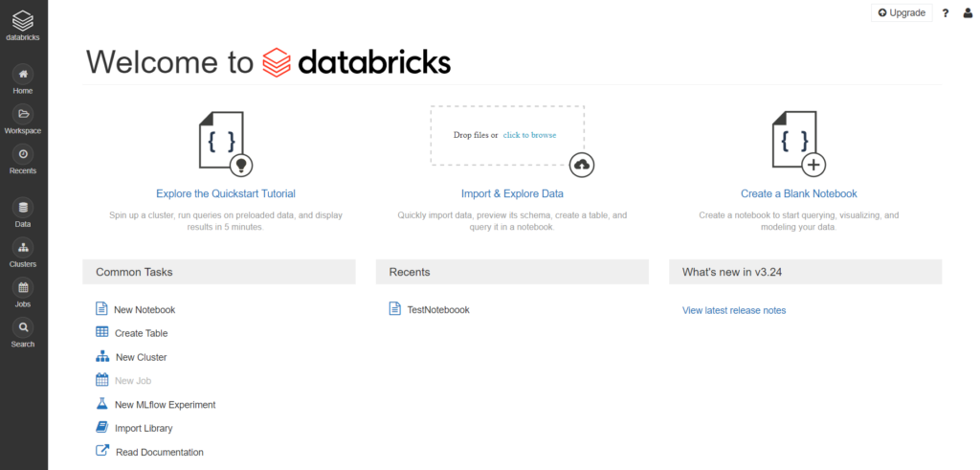Click the Home label in sidebar

click(x=23, y=91)
